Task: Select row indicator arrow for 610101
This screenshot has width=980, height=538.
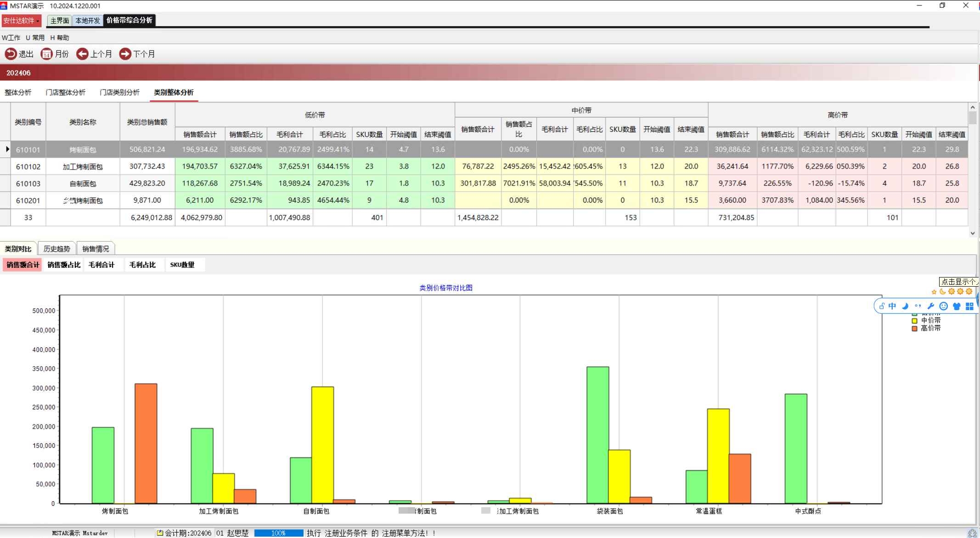Action: pyautogui.click(x=7, y=149)
